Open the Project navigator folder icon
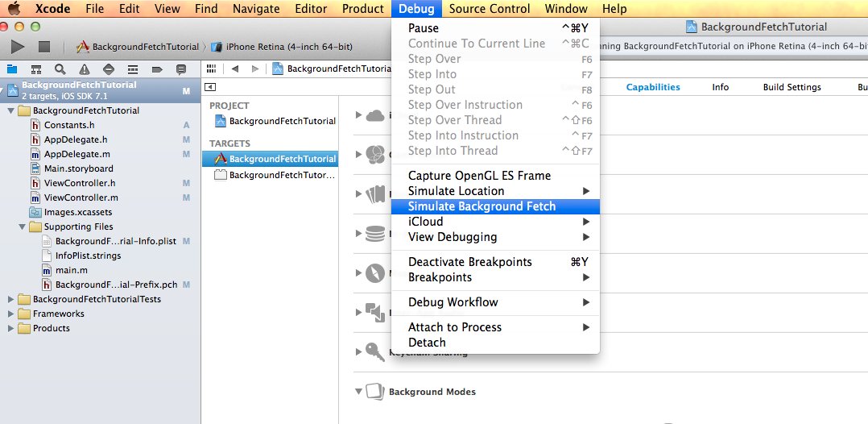 click(11, 69)
